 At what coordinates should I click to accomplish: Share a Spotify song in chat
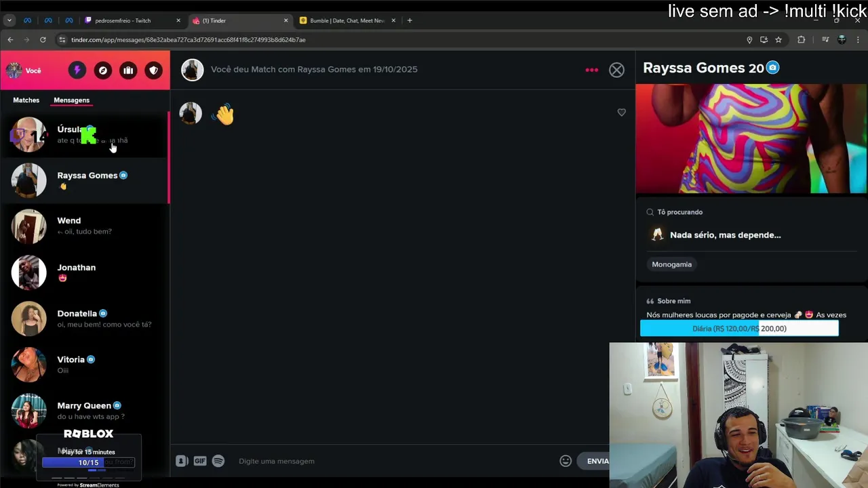[218, 461]
